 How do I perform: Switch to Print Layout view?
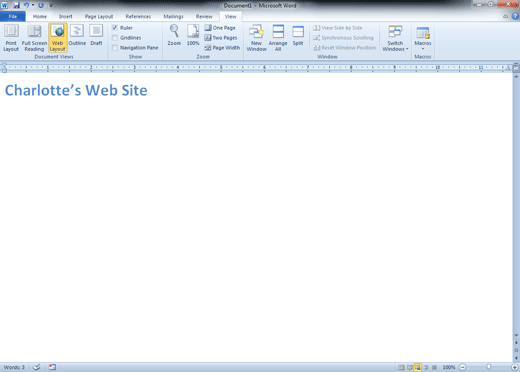click(11, 38)
